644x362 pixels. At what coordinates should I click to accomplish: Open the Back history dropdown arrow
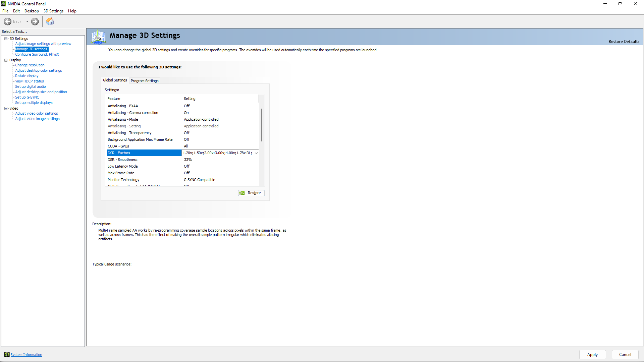(27, 21)
